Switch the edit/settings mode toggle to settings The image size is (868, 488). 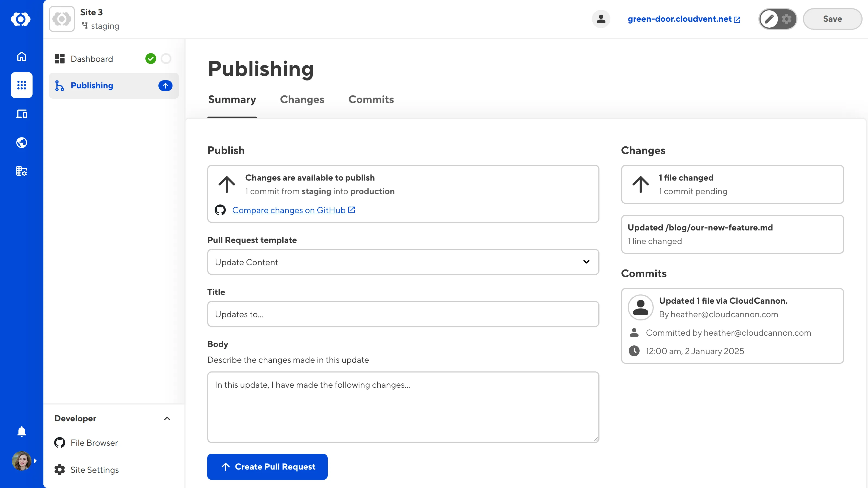tap(786, 19)
